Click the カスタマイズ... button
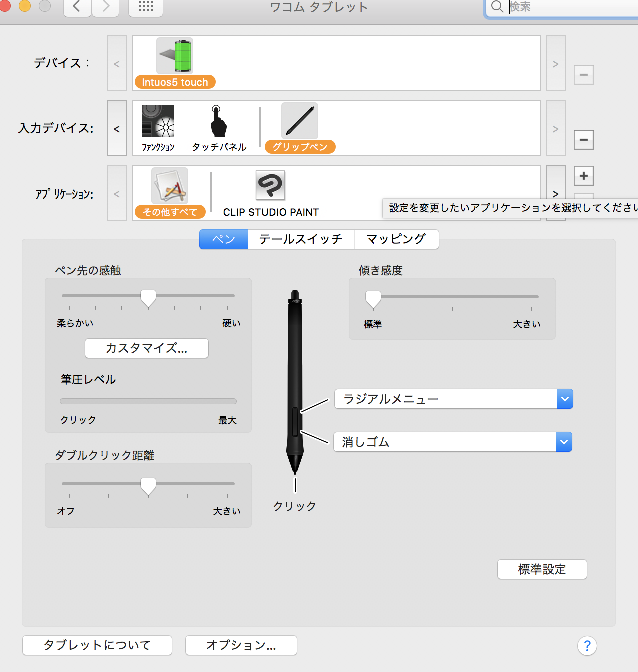Viewport: 638px width, 672px height. [146, 348]
